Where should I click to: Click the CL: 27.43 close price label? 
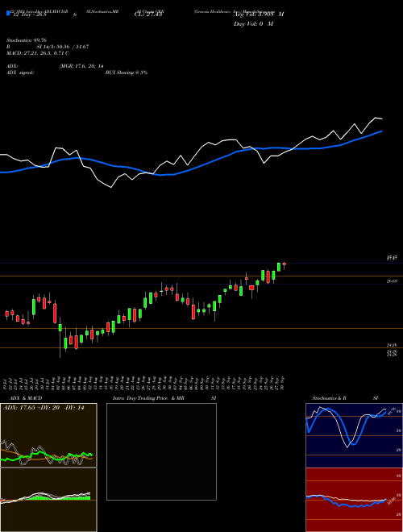pos(148,15)
